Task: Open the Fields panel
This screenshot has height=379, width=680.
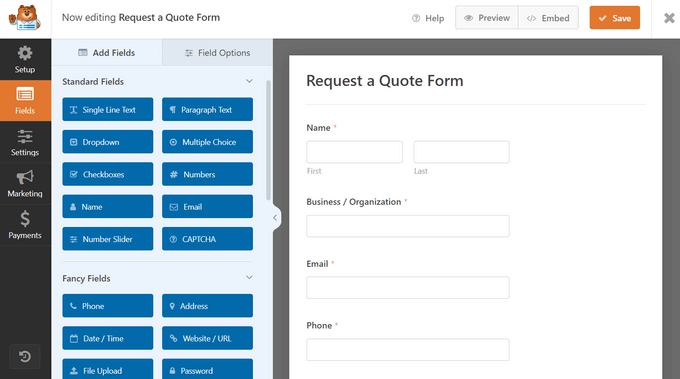Action: tap(25, 101)
